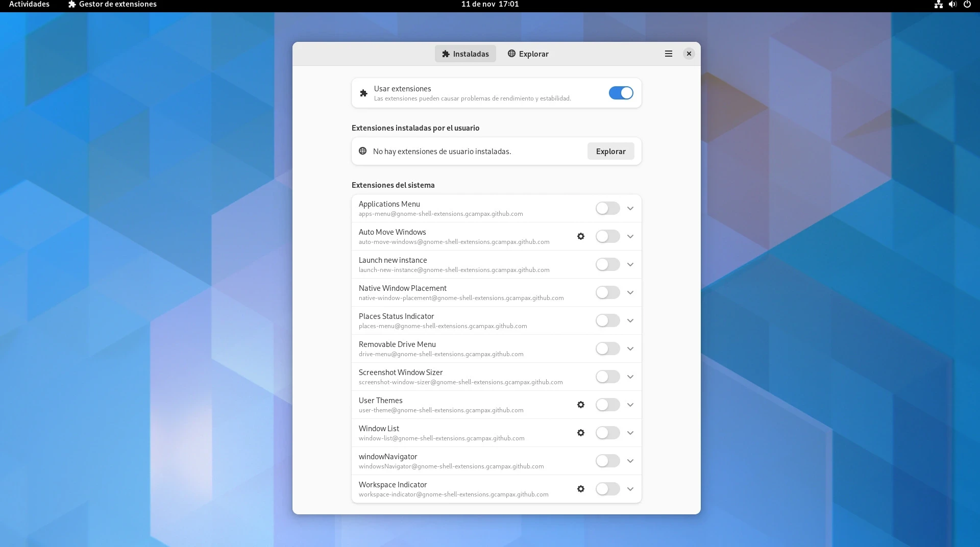Open Workspace Indicator settings gear

(581, 489)
